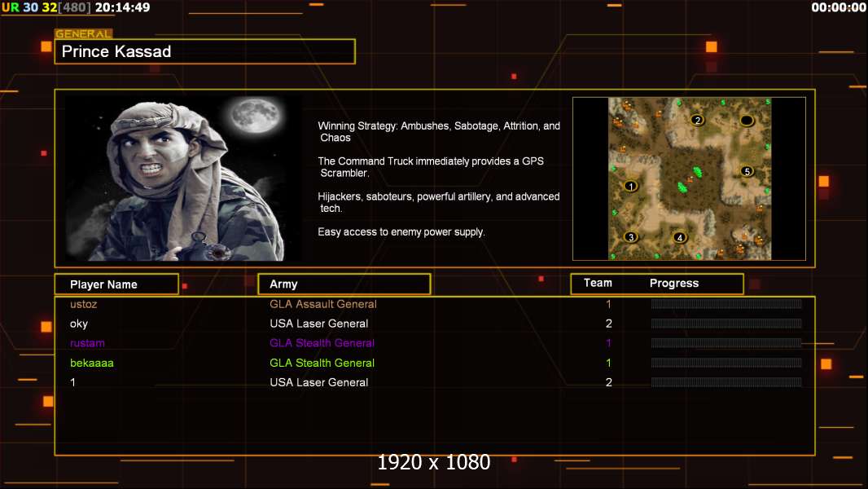This screenshot has height=489, width=868.
Task: Click the loading progress bar for bekaaaa
Action: [x=726, y=363]
